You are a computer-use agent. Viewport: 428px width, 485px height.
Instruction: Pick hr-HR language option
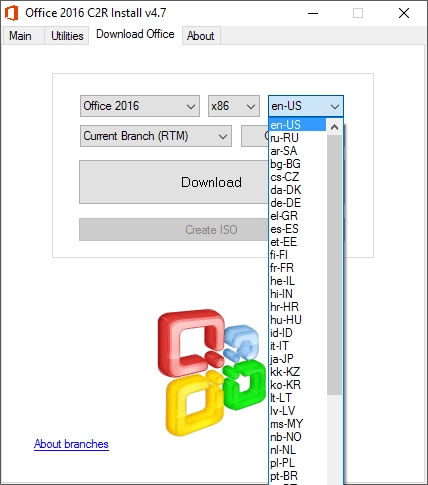[297, 307]
